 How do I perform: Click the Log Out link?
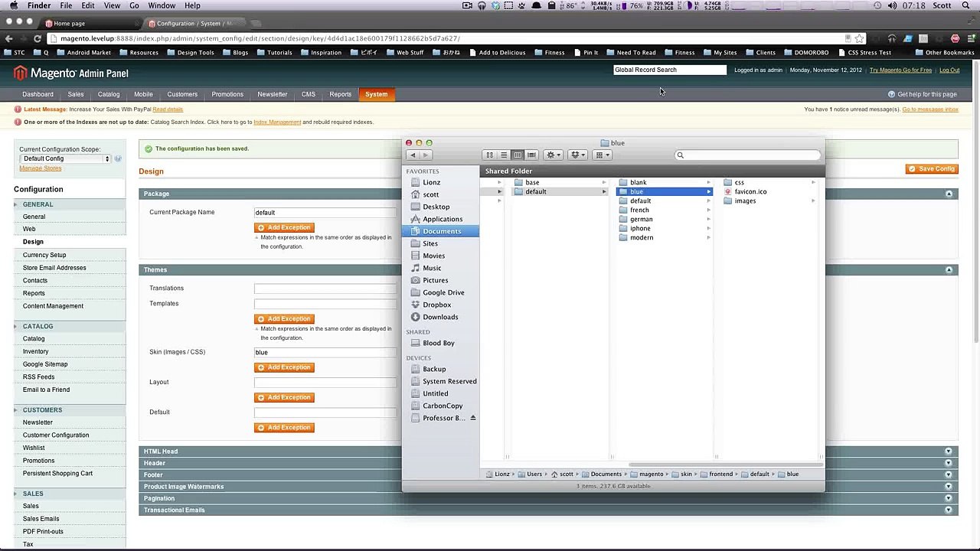click(949, 70)
